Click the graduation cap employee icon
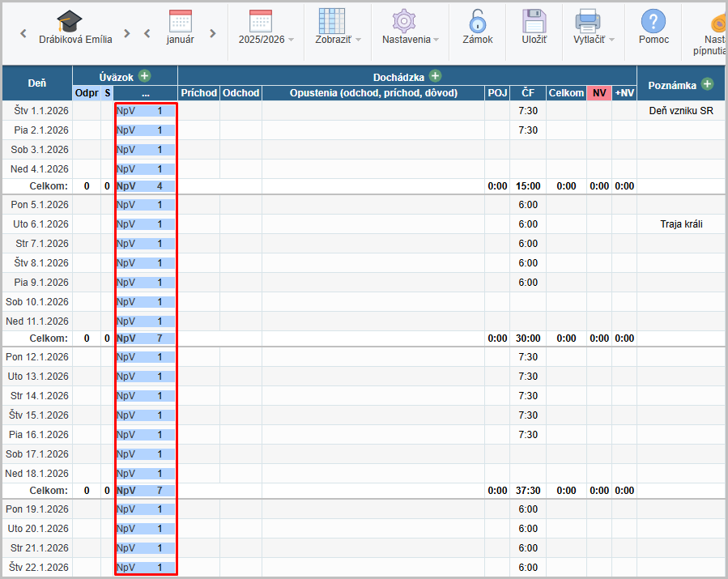 point(70,21)
